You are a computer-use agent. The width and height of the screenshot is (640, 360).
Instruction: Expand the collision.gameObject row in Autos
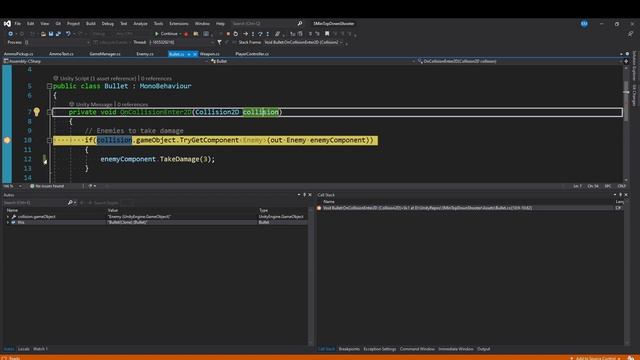click(x=8, y=217)
